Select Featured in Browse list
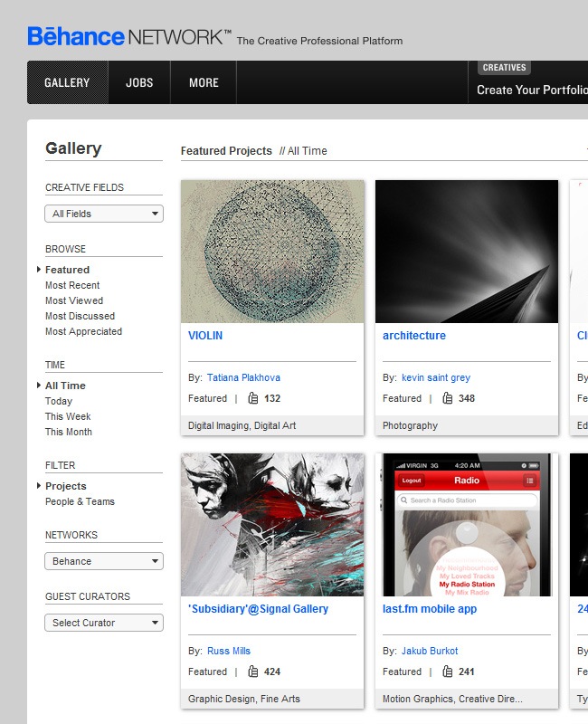Viewport: 588px width, 724px height. tap(67, 270)
